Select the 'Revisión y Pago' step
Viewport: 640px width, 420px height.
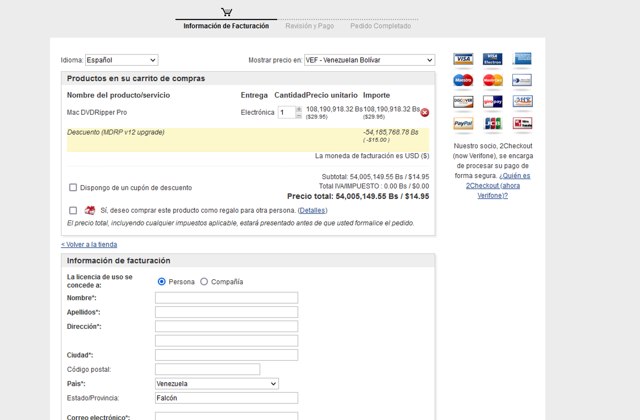tap(309, 26)
